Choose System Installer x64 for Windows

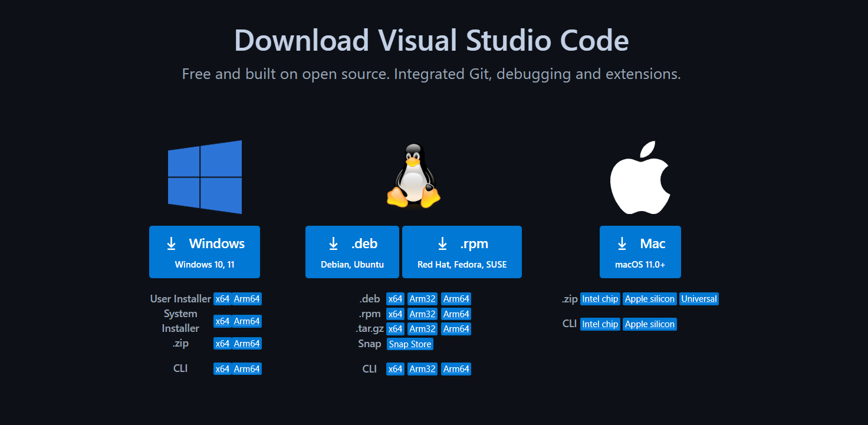[222, 321]
